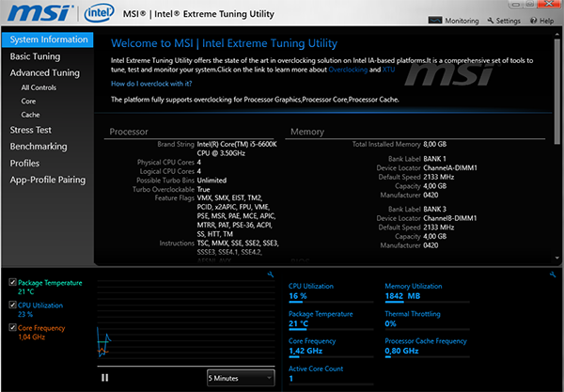Click the Settings label in top bar
Viewport: 564px width, 392px height.
tap(509, 21)
